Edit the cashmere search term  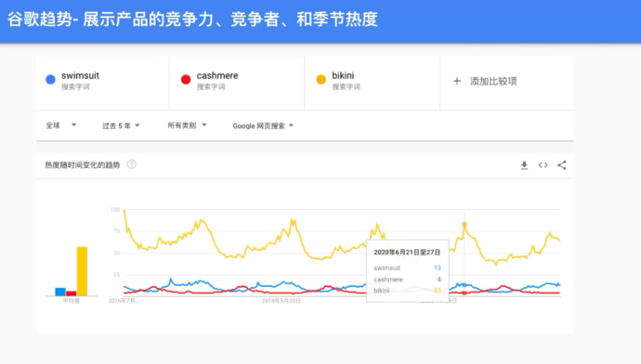[217, 75]
